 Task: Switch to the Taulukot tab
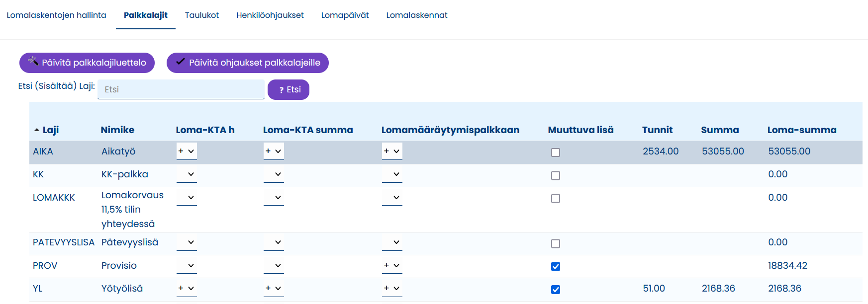pyautogui.click(x=202, y=15)
